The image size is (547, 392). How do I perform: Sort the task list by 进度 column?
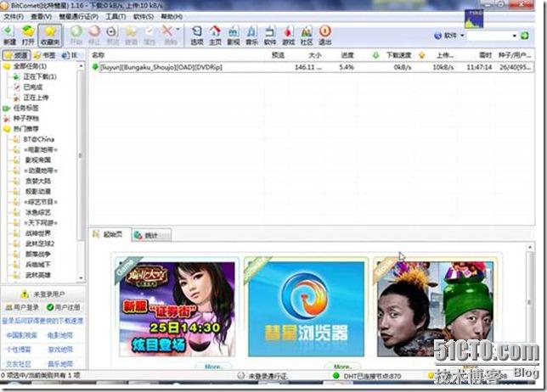[346, 55]
